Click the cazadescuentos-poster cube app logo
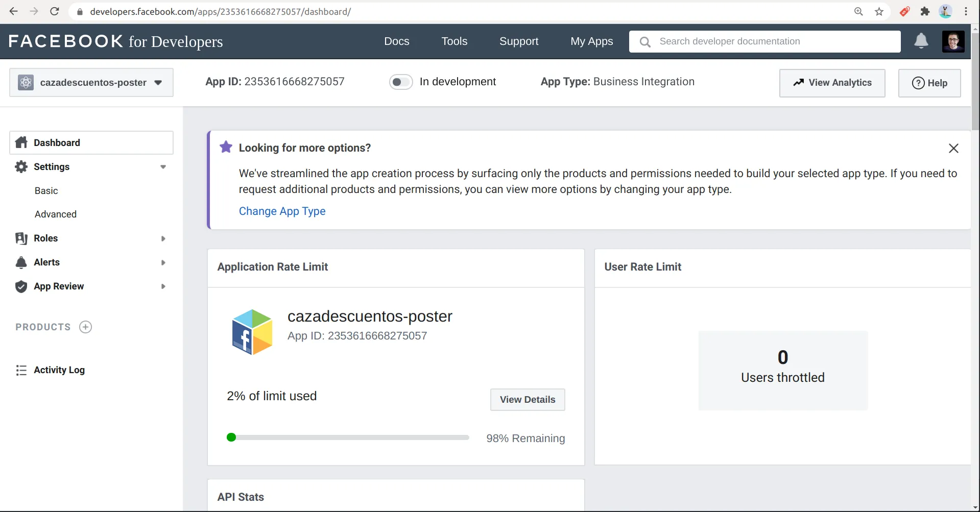 point(252,332)
